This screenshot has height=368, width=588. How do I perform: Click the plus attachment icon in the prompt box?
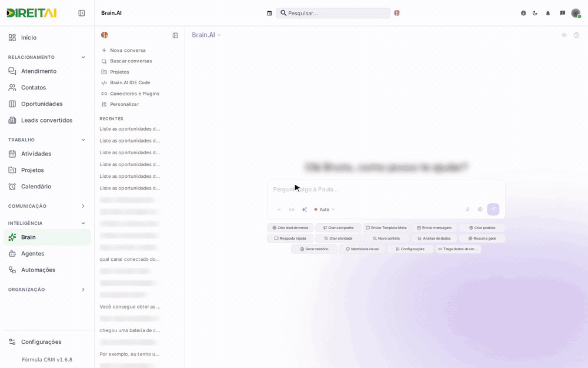[x=279, y=210]
